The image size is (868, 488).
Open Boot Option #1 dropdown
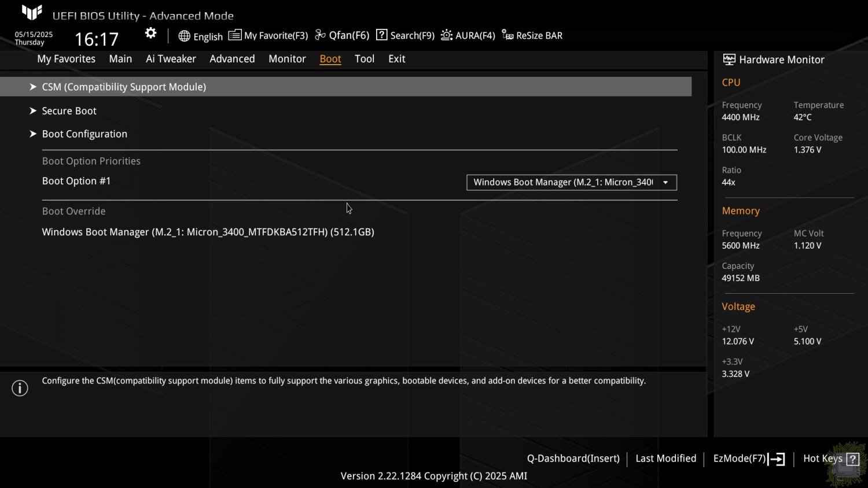click(x=572, y=182)
